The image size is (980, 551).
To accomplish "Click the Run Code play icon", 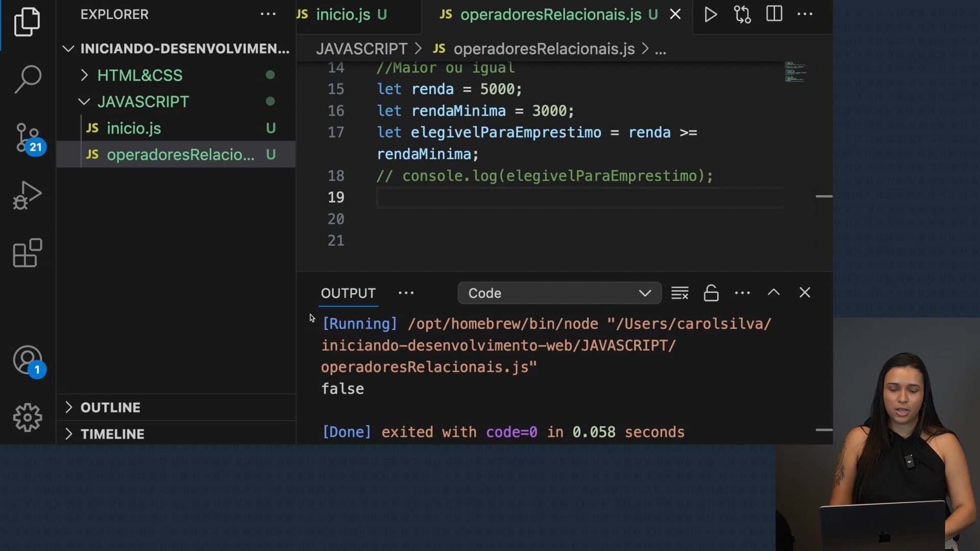I will 710,14.
